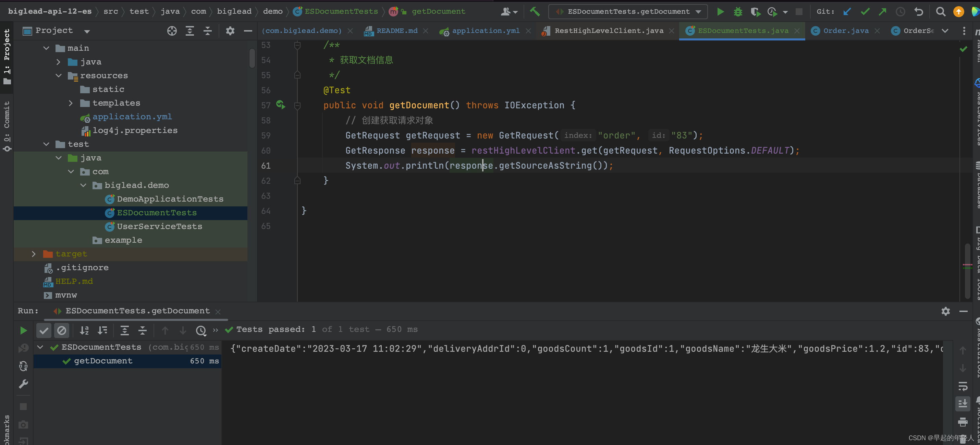Rerun the test from Run panel
The width and height of the screenshot is (980, 445).
coord(23,330)
